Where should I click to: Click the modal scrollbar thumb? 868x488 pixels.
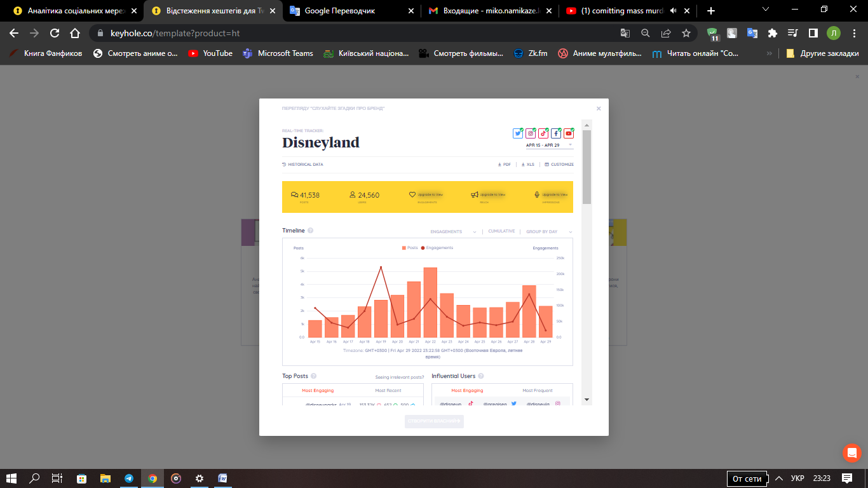[587, 166]
